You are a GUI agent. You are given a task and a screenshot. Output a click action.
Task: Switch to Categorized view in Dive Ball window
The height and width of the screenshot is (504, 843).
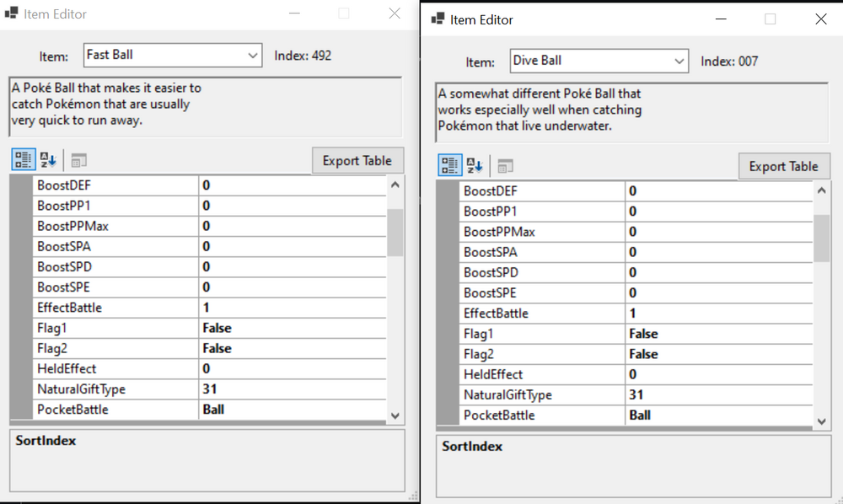pyautogui.click(x=449, y=166)
